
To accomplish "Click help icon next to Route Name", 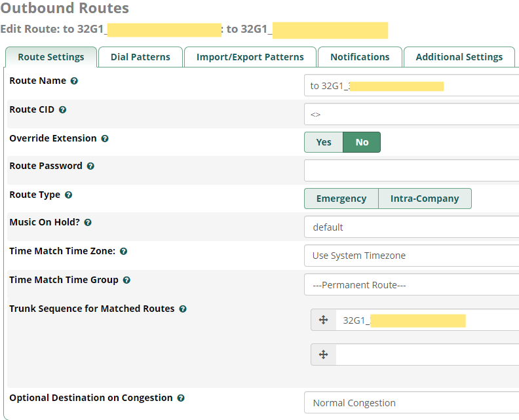I will [74, 81].
